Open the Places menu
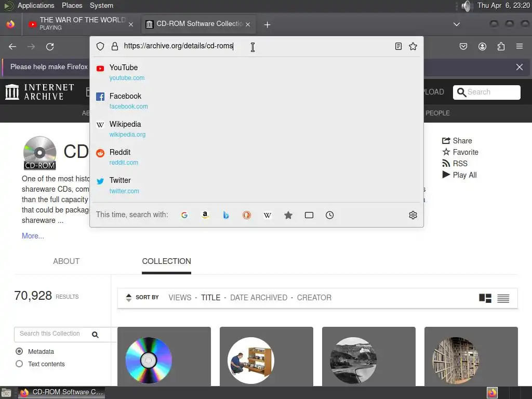The image size is (532, 399). tap(72, 5)
